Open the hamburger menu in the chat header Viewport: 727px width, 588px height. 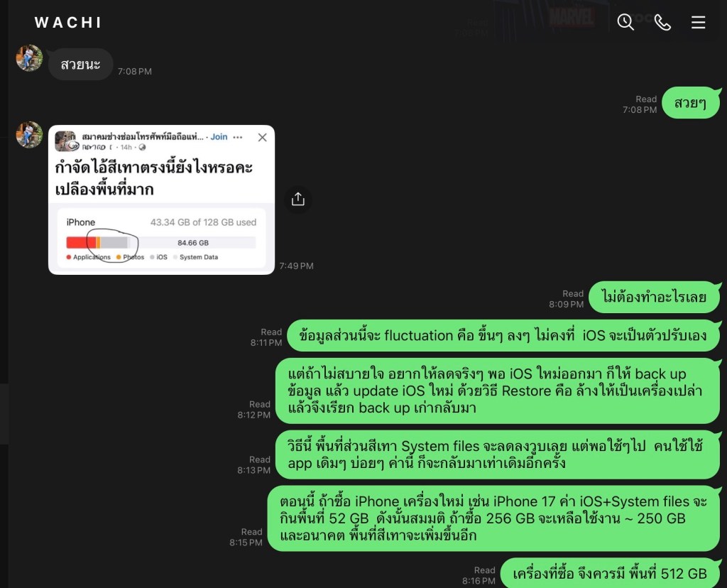tap(699, 22)
